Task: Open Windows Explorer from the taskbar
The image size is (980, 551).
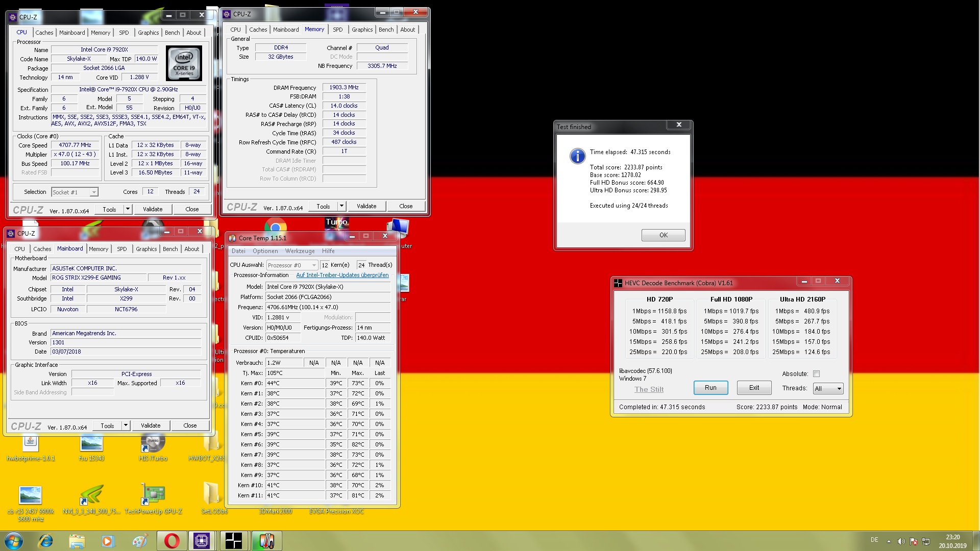Action: [x=77, y=541]
